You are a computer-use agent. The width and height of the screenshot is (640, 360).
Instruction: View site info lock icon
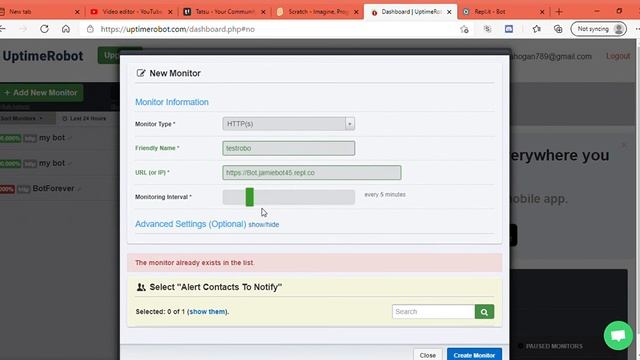pos(90,29)
